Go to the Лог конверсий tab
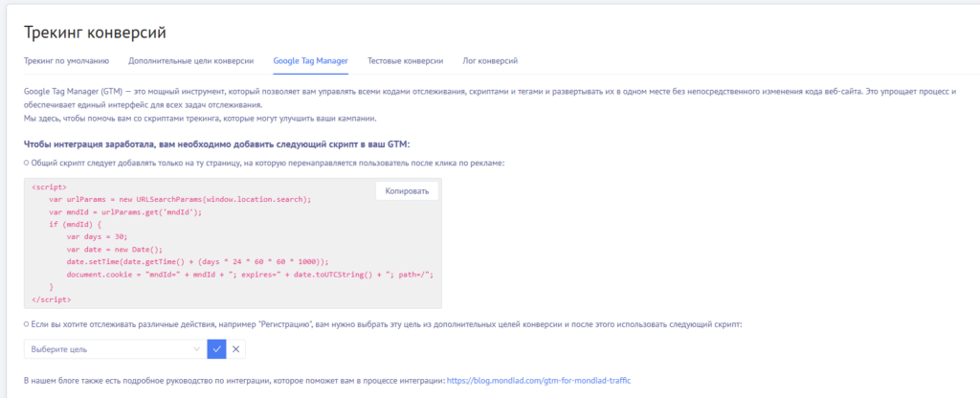Image resolution: width=980 pixels, height=398 pixels. tap(490, 61)
